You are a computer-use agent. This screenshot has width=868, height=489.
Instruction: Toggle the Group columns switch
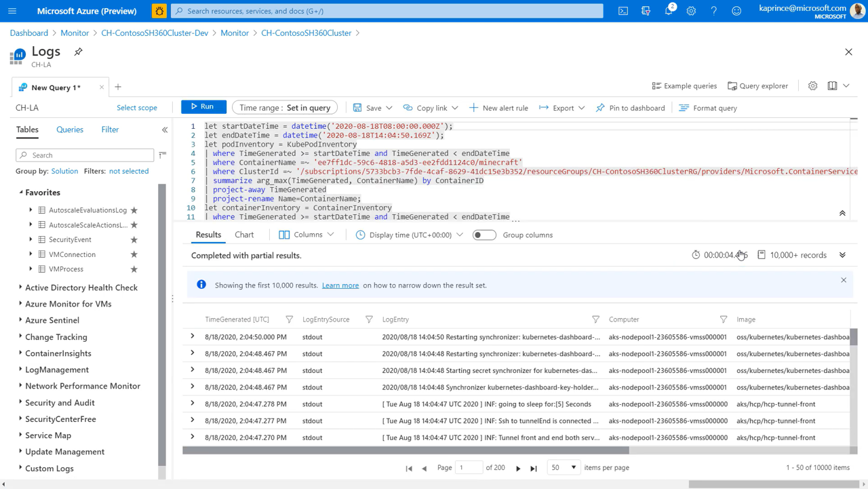tap(484, 235)
